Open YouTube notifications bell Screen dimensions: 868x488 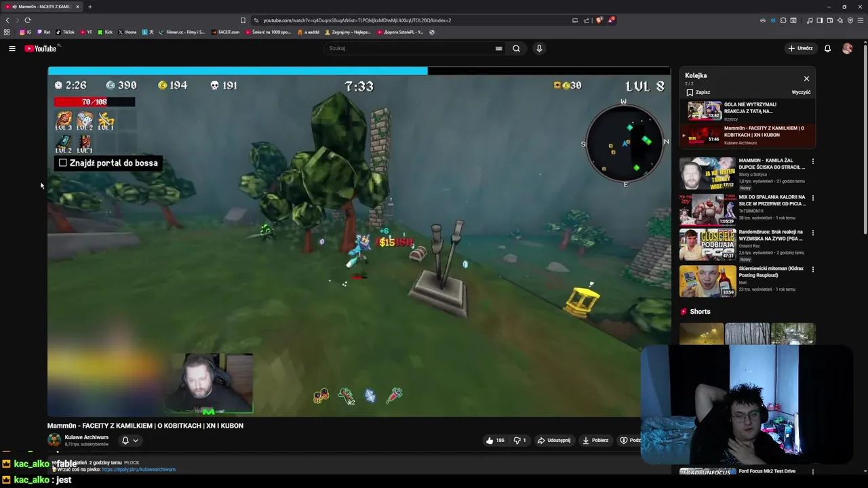pos(827,48)
